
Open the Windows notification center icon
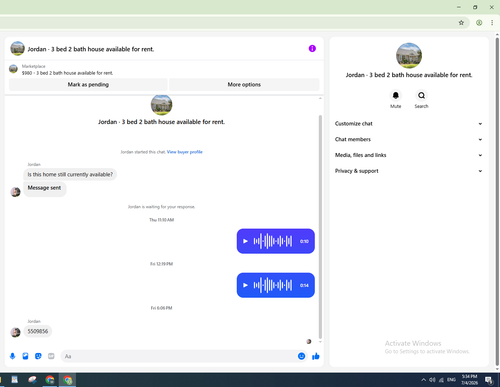(489, 380)
